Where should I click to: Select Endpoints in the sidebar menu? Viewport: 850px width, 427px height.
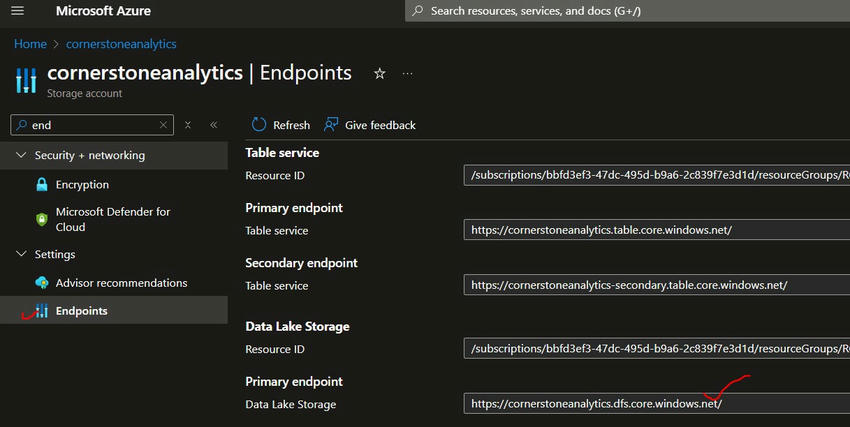click(x=82, y=311)
